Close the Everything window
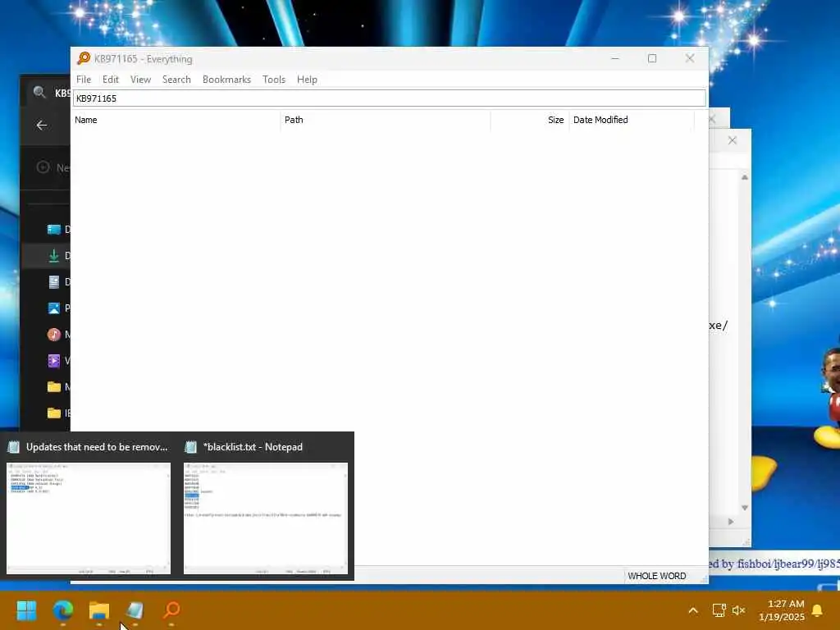This screenshot has width=840, height=630. click(x=689, y=58)
